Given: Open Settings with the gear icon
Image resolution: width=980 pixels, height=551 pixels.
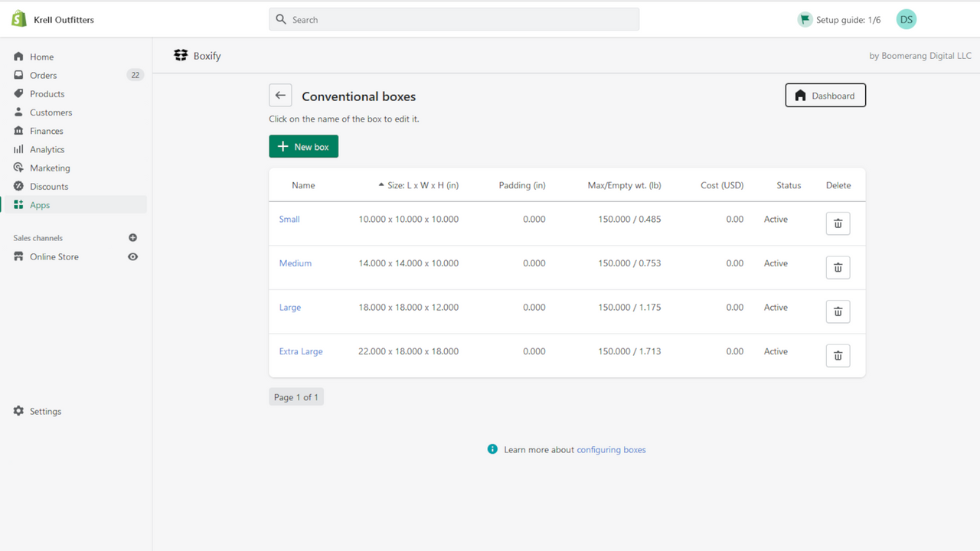Looking at the screenshot, I should tap(18, 411).
